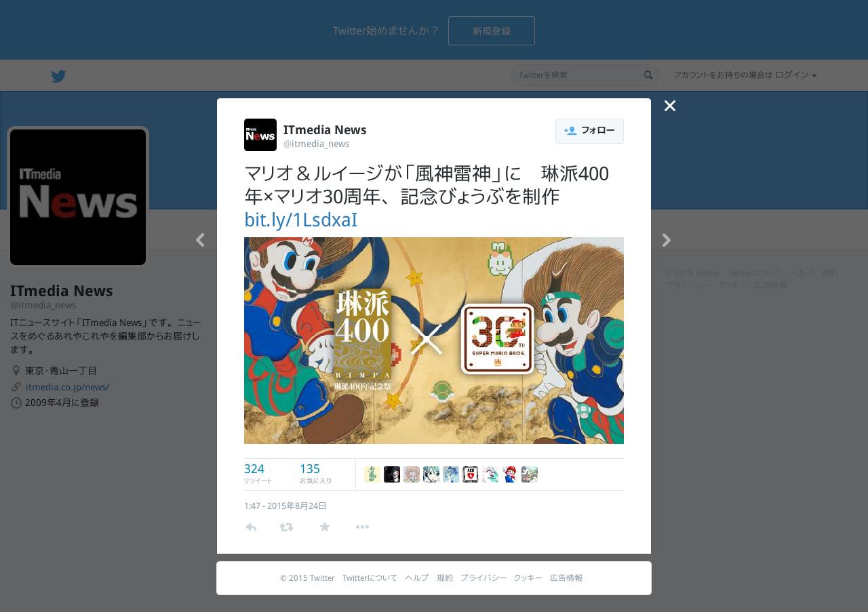Open the green seahorse retweeter avatar
The image size is (868, 612).
(372, 474)
